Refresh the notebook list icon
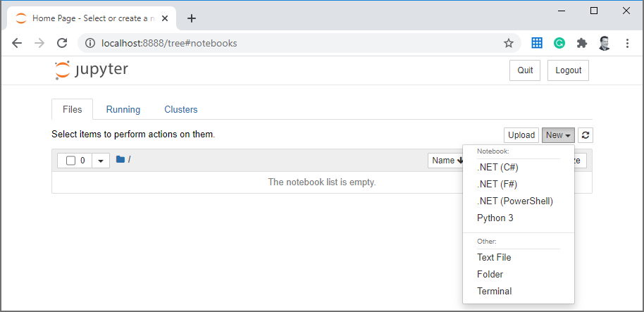 pyautogui.click(x=586, y=135)
